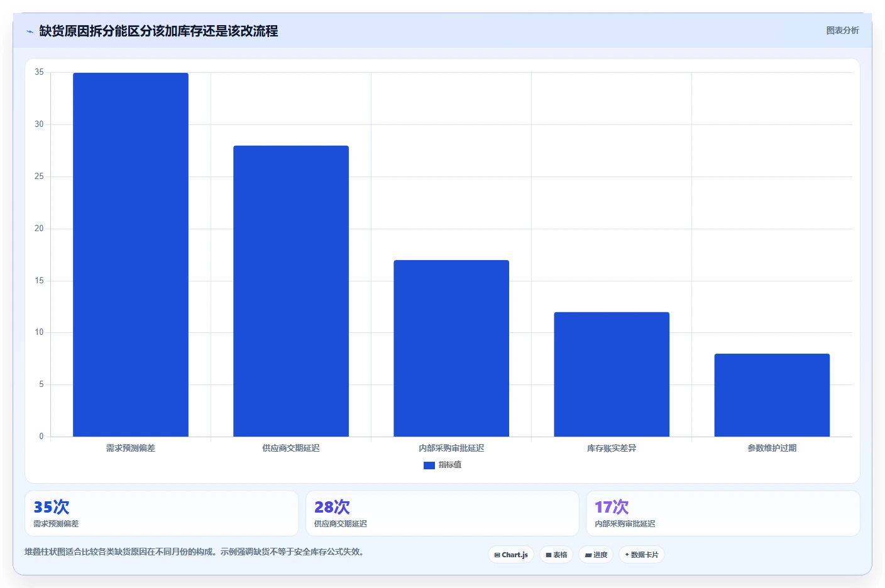This screenshot has width=885, height=588.
Task: Click the chart title 缺货原因拆分能区分该加库存还是该改流程
Action: [158, 31]
